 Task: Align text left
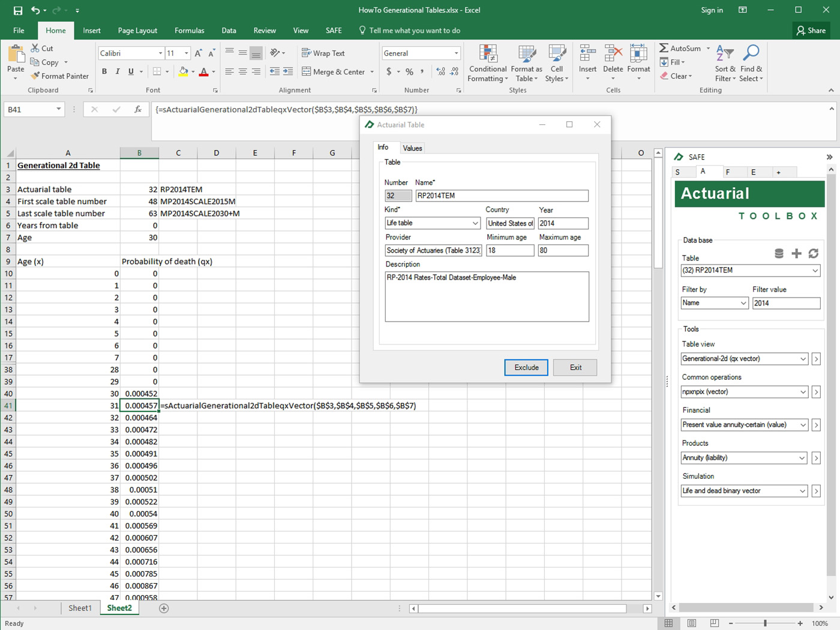(x=230, y=71)
